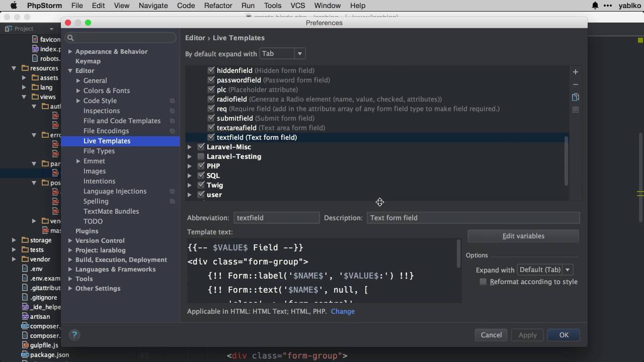This screenshot has width=644, height=362.
Task: Open the Navigate menu
Action: click(153, 6)
